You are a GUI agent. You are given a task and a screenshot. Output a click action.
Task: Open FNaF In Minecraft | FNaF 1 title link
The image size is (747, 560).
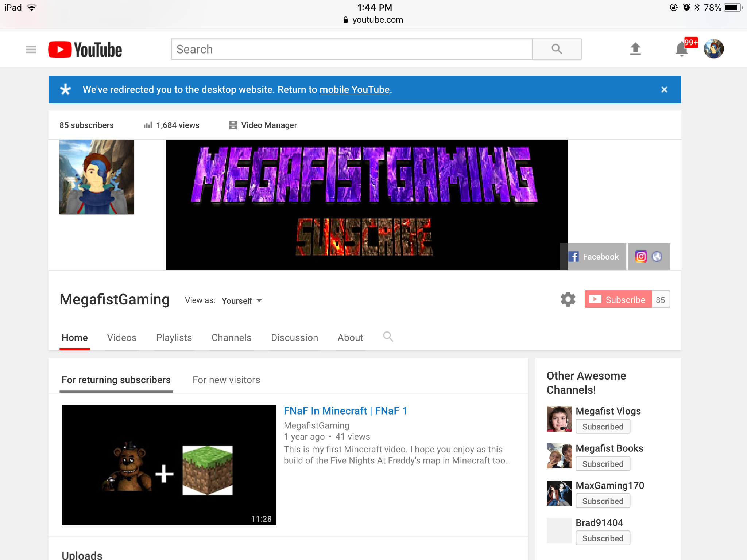click(345, 411)
